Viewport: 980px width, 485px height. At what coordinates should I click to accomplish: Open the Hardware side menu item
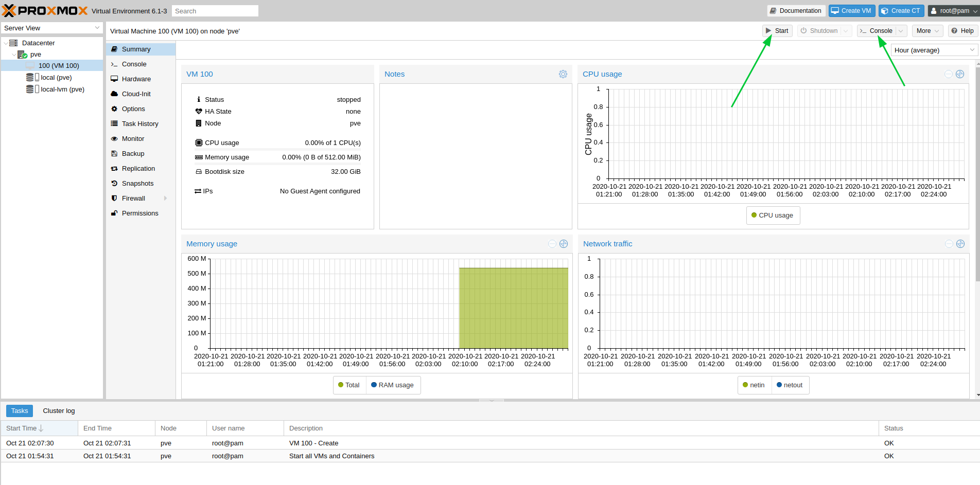point(141,79)
